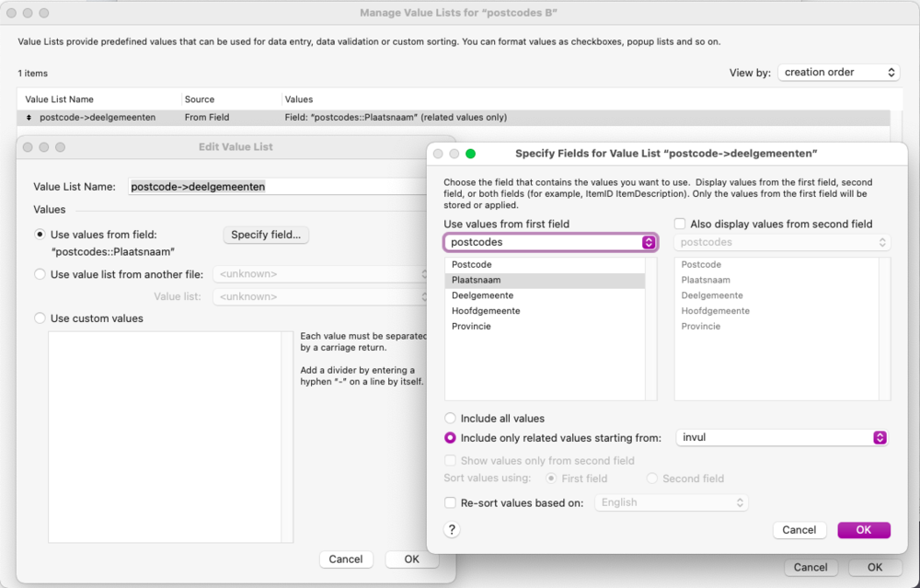
Task: Click the Specify field… button
Action: 266,235
